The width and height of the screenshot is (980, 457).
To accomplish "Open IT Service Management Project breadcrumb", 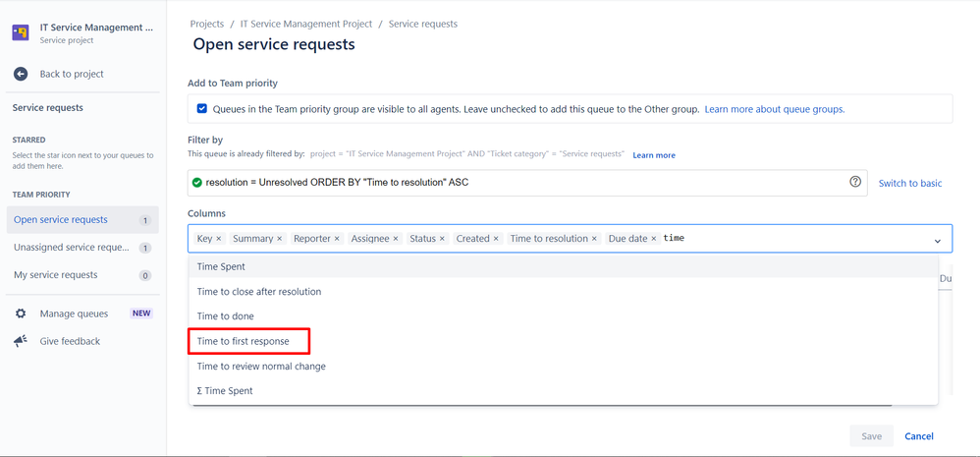I will click(x=306, y=24).
